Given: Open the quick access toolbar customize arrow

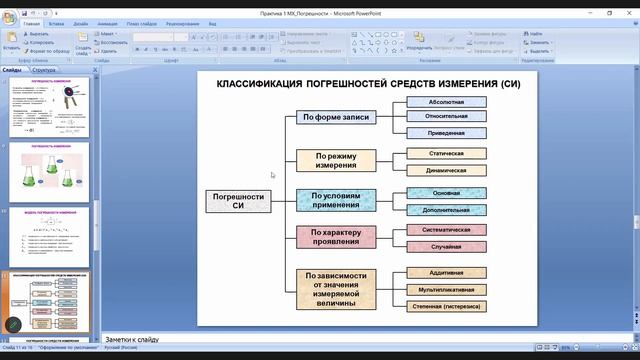Looking at the screenshot, I should [56, 13].
